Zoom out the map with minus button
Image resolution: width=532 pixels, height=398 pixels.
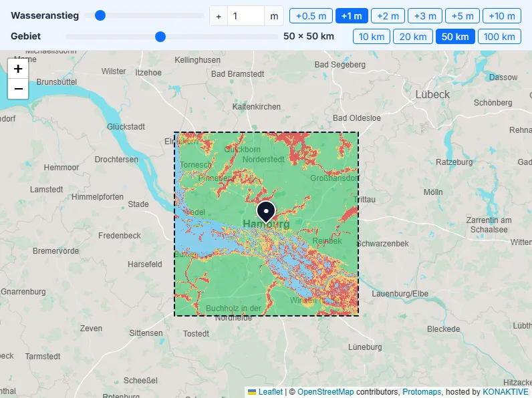tap(18, 89)
